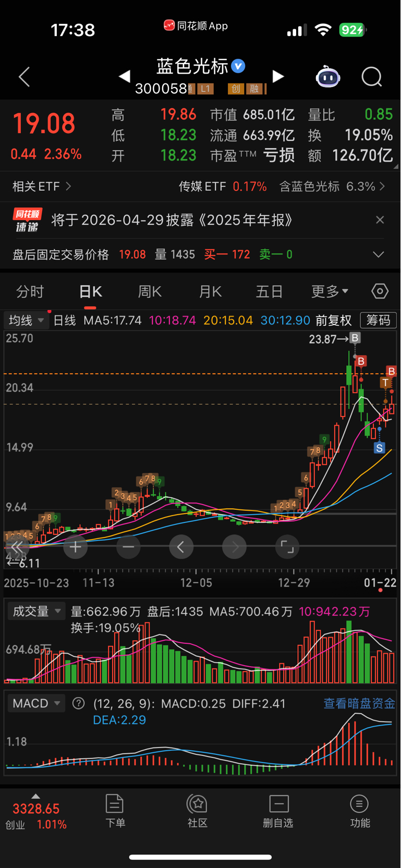Open the 均线 indicator dropdown
401x868 pixels.
click(x=26, y=320)
